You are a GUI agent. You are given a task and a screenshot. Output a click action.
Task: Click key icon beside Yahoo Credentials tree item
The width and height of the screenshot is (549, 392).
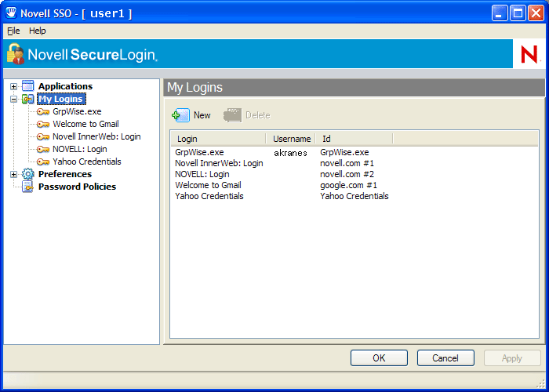(43, 162)
